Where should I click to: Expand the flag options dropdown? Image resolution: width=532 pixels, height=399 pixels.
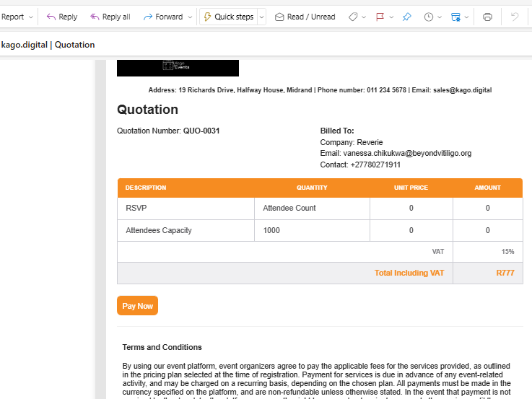391,17
